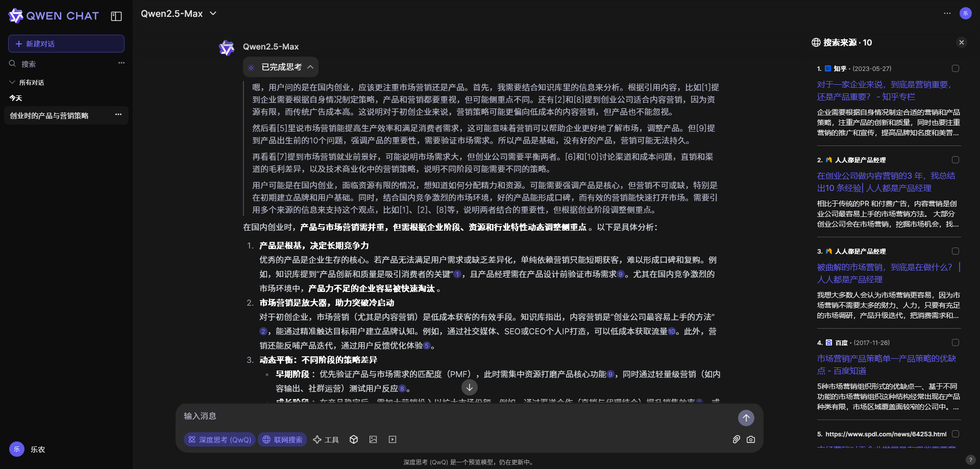
Task: Open the camera capture icon
Action: tap(751, 439)
